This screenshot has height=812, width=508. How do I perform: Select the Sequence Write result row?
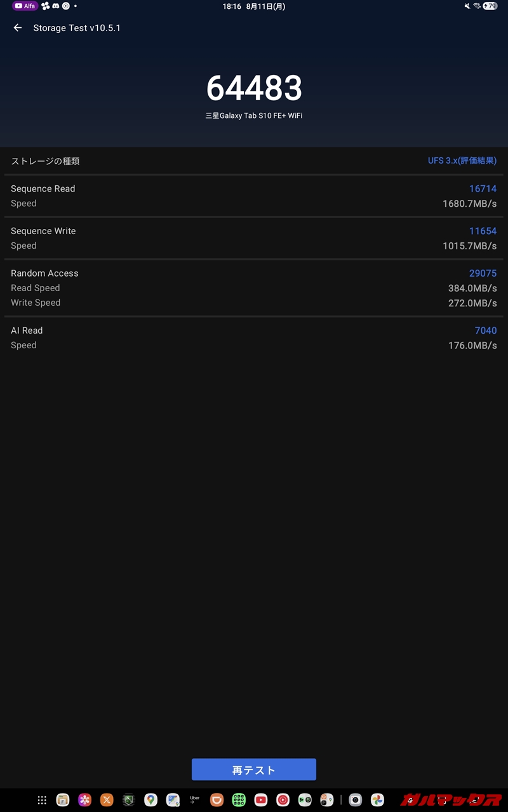coord(254,239)
